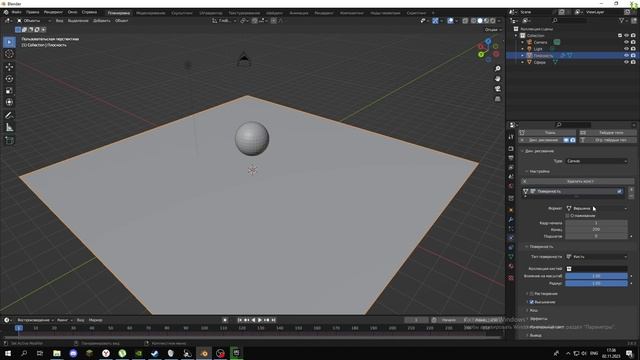Click the Ткань physics button
This screenshot has width=640, height=360.
coord(547,133)
